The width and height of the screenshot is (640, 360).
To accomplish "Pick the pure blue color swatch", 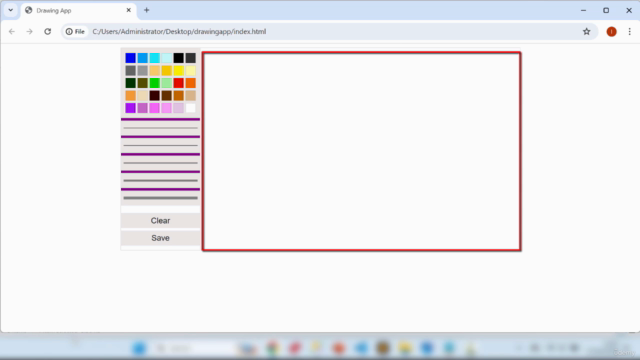I will pyautogui.click(x=131, y=58).
